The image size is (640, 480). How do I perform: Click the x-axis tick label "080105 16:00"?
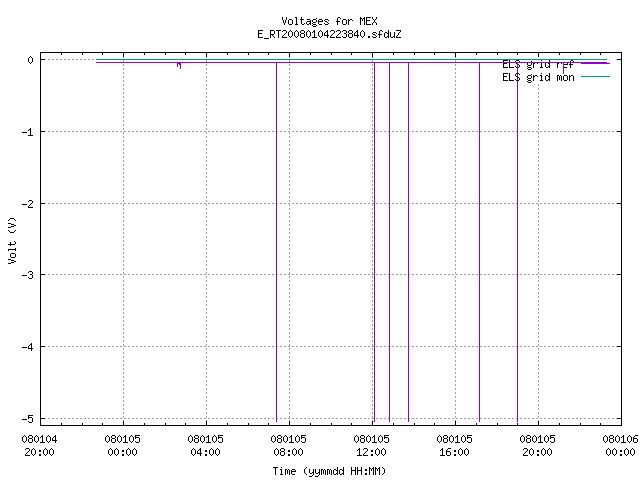[x=454, y=446]
